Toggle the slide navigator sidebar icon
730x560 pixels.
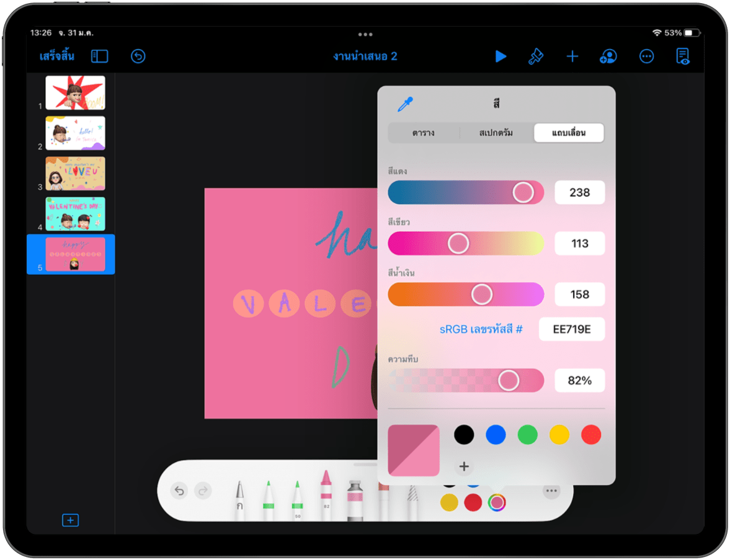point(99,56)
